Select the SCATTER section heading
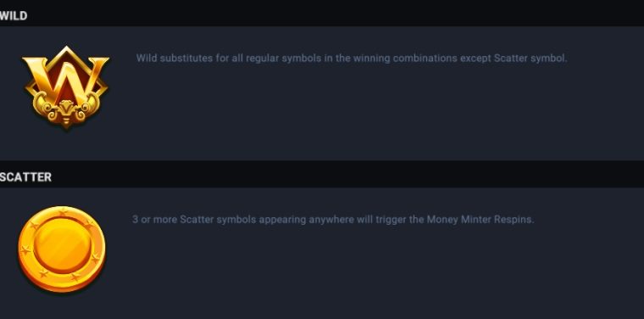 [25, 176]
